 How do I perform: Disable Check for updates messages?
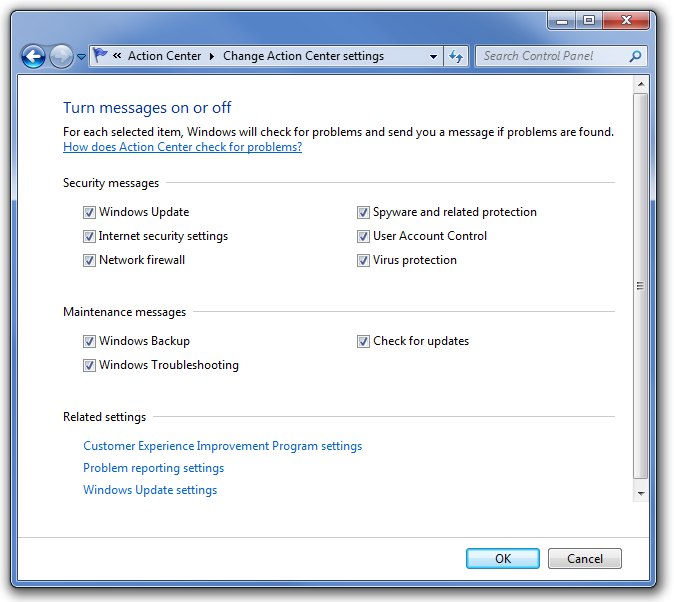(x=363, y=341)
